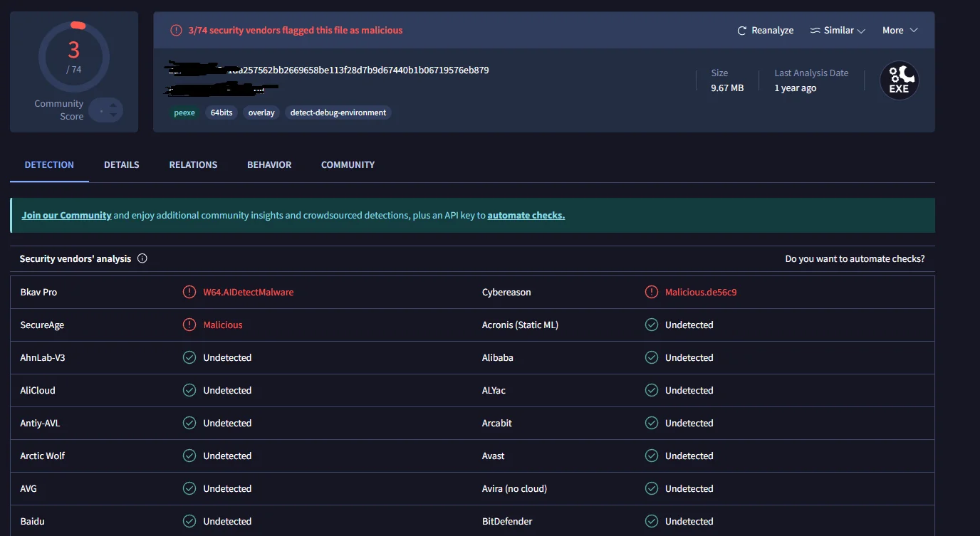Go to the RELATIONS tab
Viewport: 980px width, 536px height.
(193, 164)
